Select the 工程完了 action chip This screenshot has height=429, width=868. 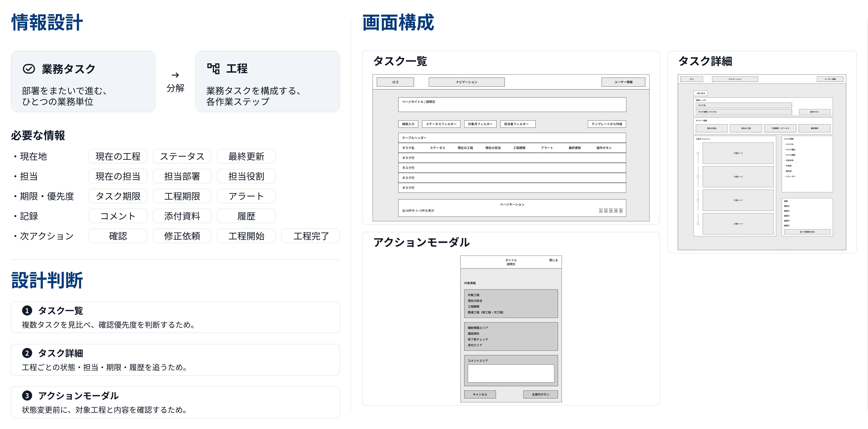click(x=311, y=236)
